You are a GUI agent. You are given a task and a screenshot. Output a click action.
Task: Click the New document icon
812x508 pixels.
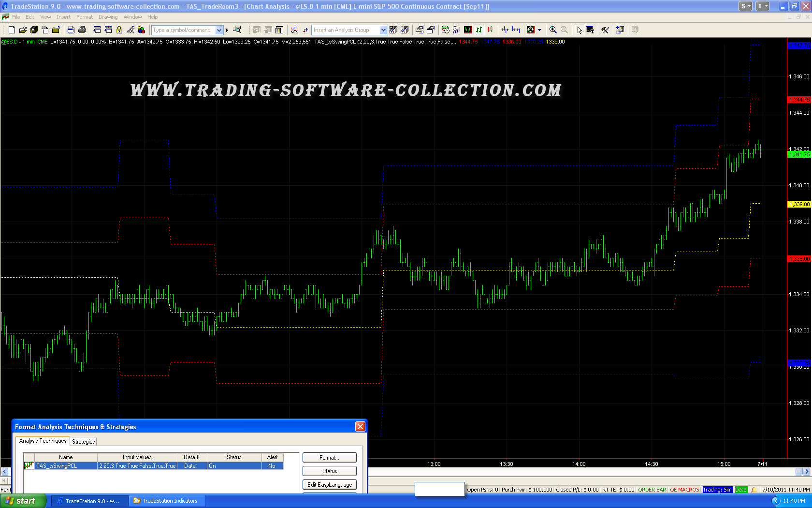(12, 30)
